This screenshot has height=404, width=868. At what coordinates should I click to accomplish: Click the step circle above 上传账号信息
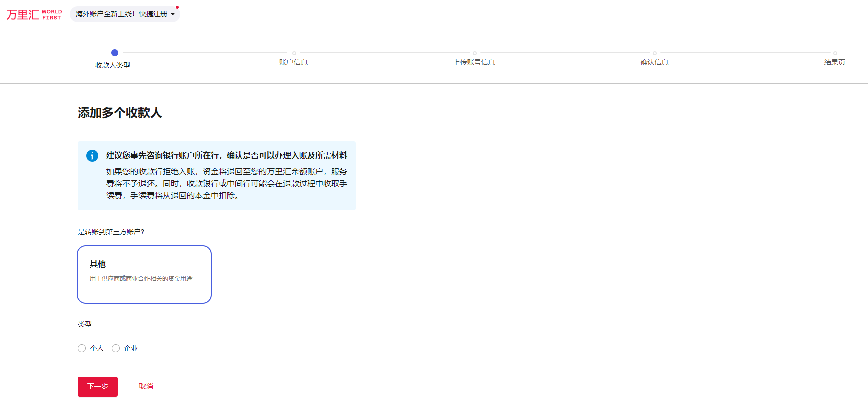(x=475, y=53)
